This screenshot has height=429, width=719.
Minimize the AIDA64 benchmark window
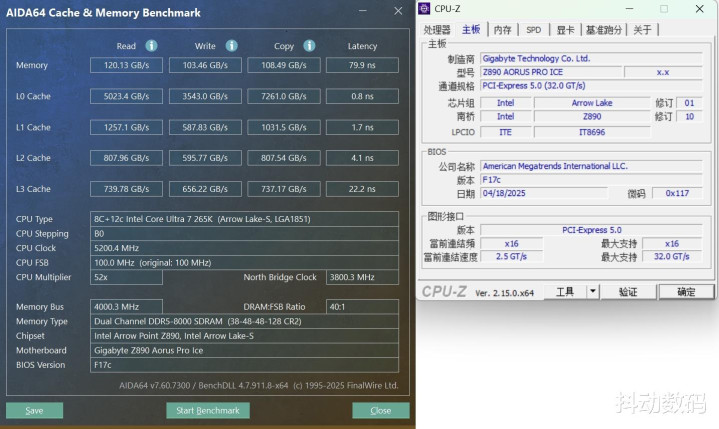pyautogui.click(x=363, y=11)
